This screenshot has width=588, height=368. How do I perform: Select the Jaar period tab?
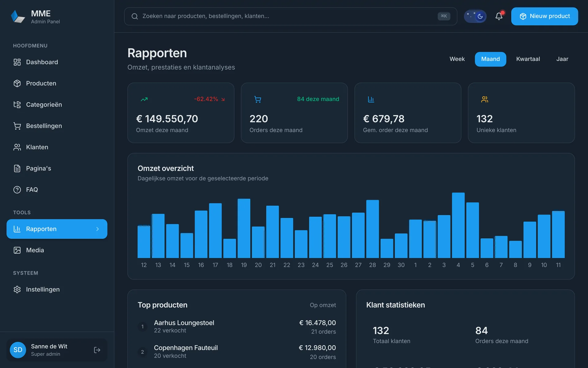[x=562, y=59]
